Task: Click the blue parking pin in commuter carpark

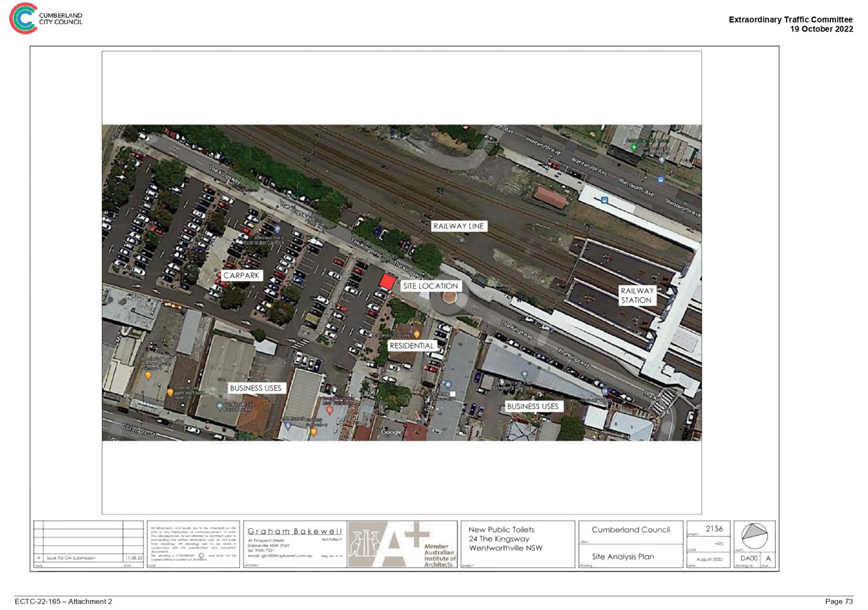Action: pyautogui.click(x=277, y=229)
